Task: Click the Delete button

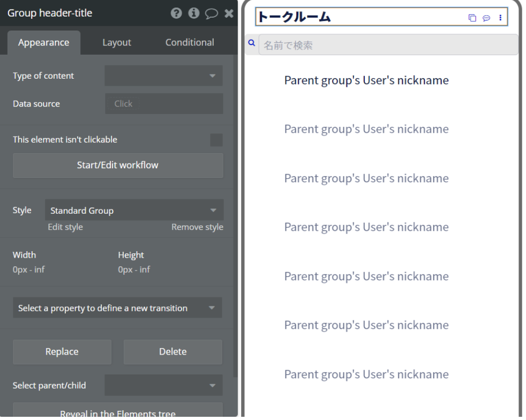Action: 172,352
